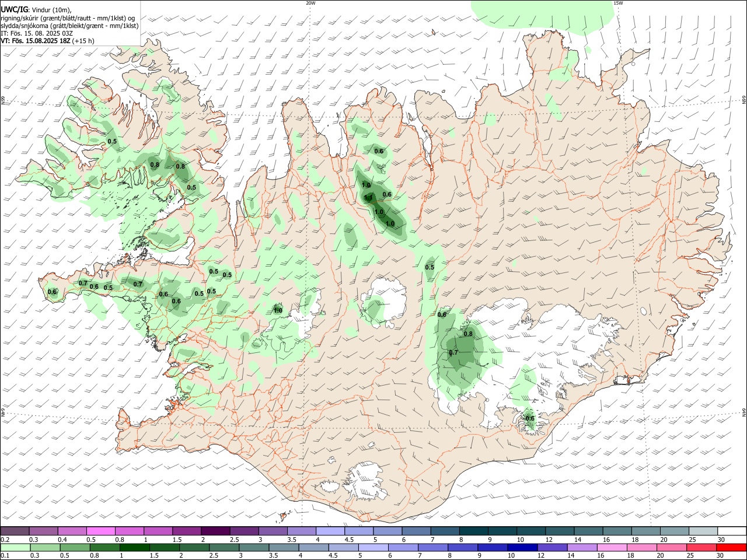
Task: Click the bright red 30 rain legend swatch
Action: (731, 547)
